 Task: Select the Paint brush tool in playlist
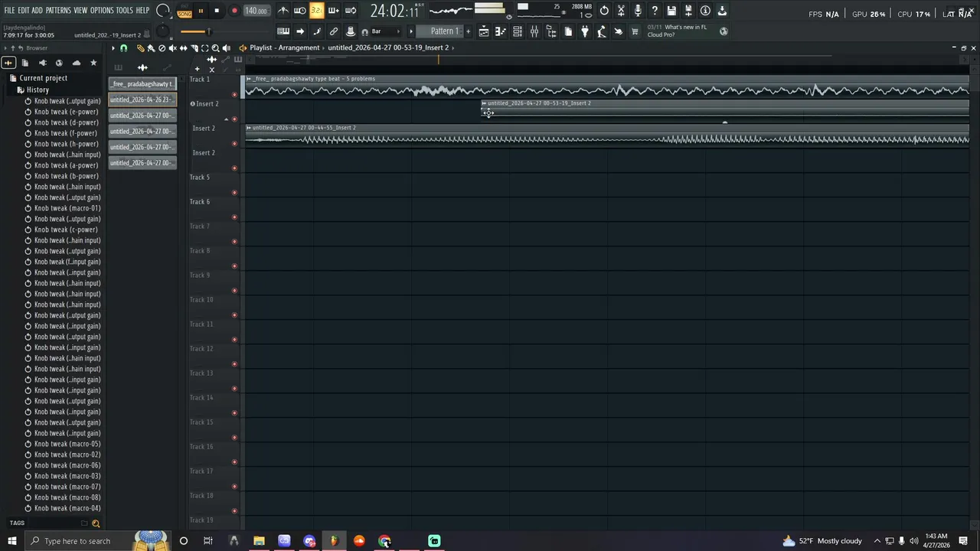(151, 47)
